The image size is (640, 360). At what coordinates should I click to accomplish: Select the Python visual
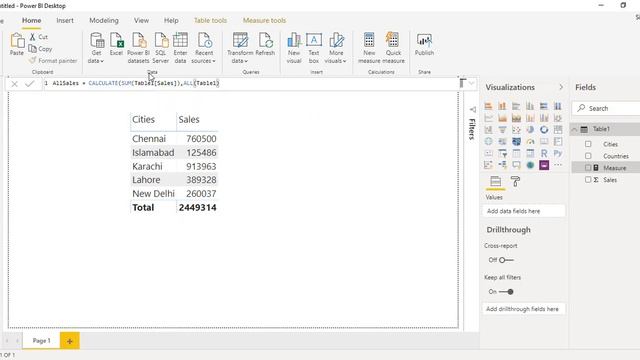[558, 153]
